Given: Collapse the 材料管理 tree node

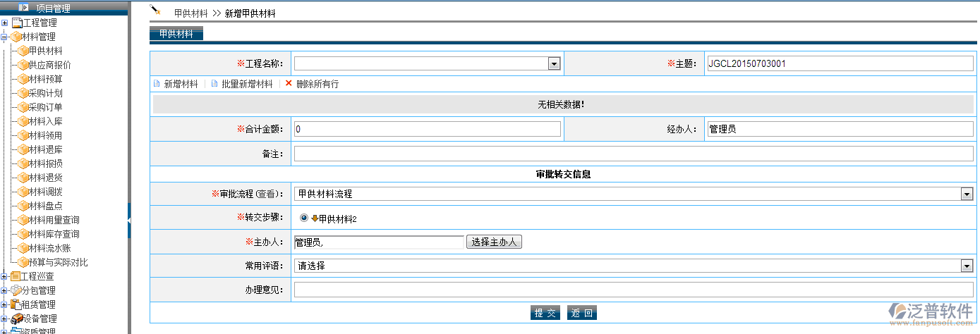Looking at the screenshot, I should [5, 37].
